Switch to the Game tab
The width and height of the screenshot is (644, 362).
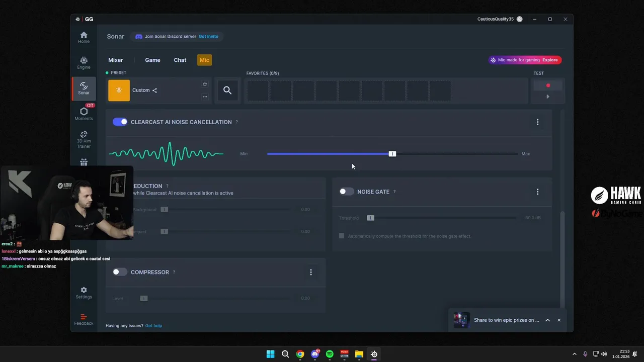tap(152, 60)
